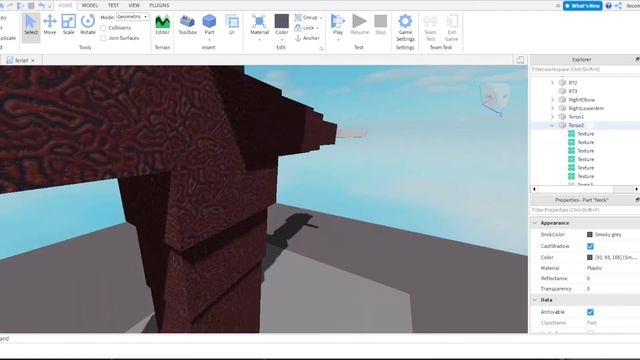Click the help question mark icon
Viewport: 640px width, 360px height.
609,6
